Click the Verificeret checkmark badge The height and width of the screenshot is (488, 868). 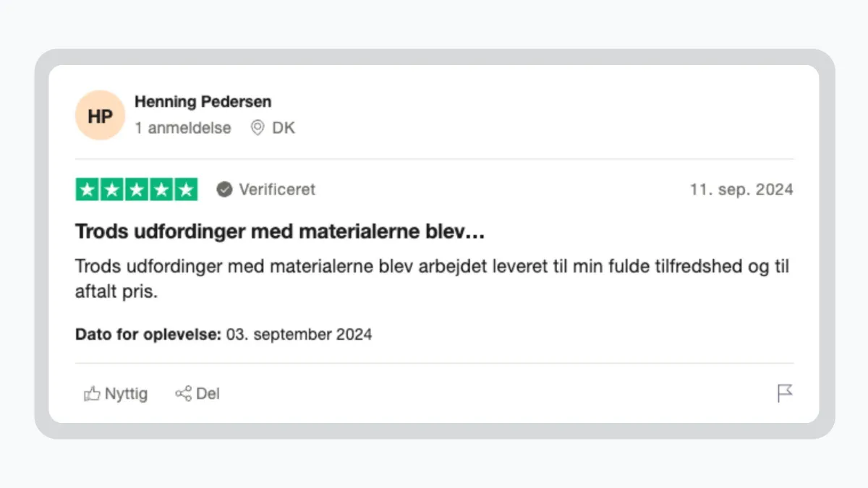[x=225, y=189]
